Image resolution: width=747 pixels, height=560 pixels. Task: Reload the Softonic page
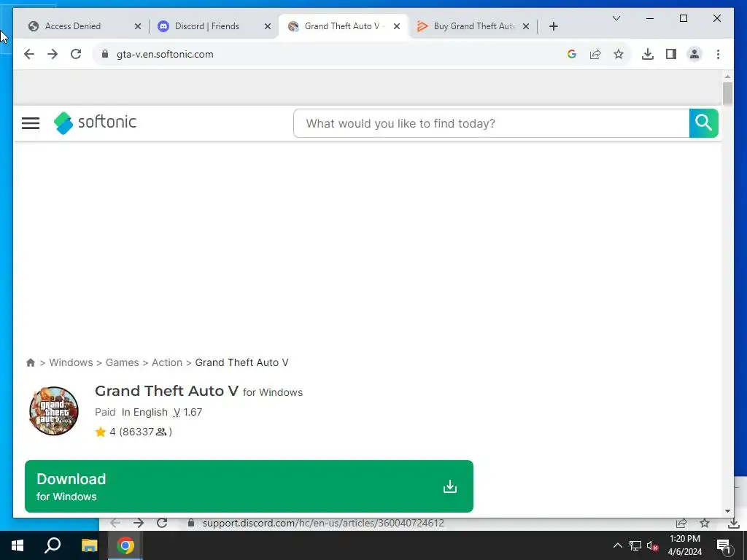76,54
